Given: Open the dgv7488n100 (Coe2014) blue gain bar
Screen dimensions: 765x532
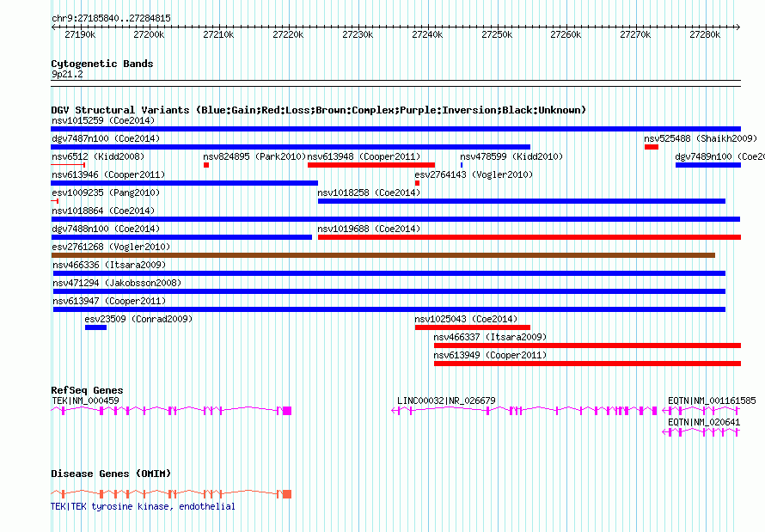Looking at the screenshot, I should (181, 237).
